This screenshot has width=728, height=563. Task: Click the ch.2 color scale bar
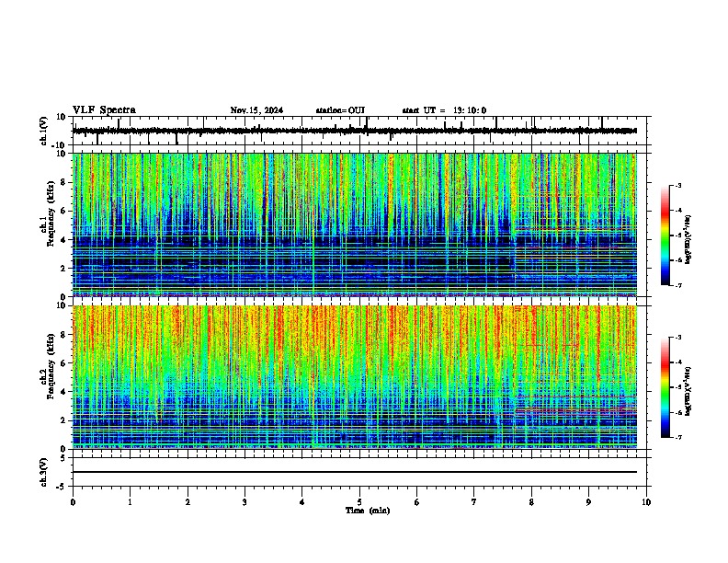[x=665, y=387]
